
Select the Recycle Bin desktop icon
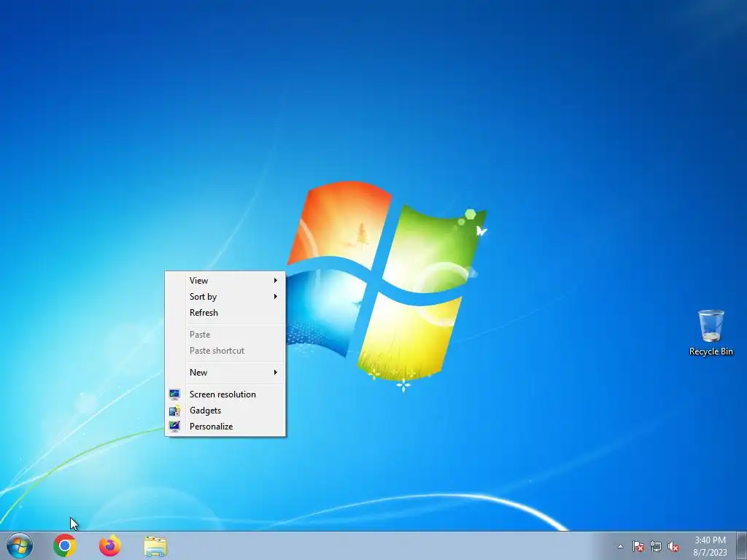711,332
